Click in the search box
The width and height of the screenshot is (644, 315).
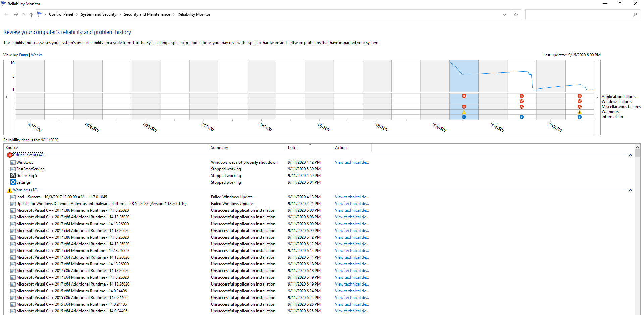[x=578, y=14]
